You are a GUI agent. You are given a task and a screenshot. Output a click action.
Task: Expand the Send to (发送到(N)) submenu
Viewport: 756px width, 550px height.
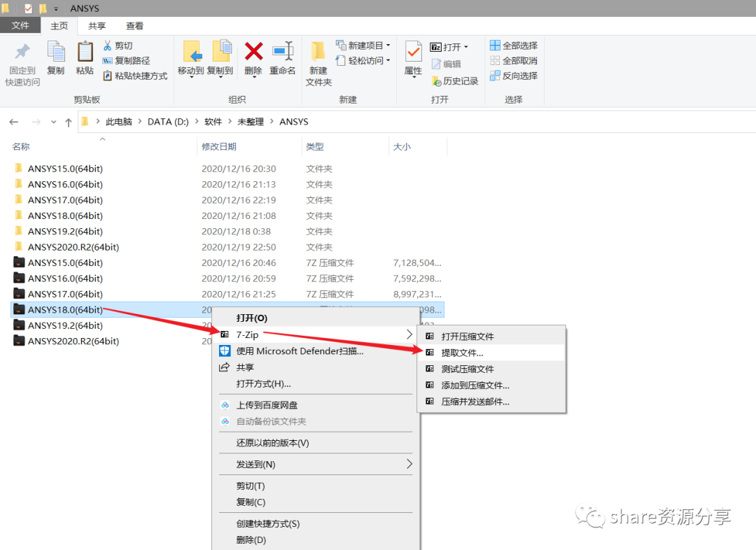pyautogui.click(x=316, y=464)
